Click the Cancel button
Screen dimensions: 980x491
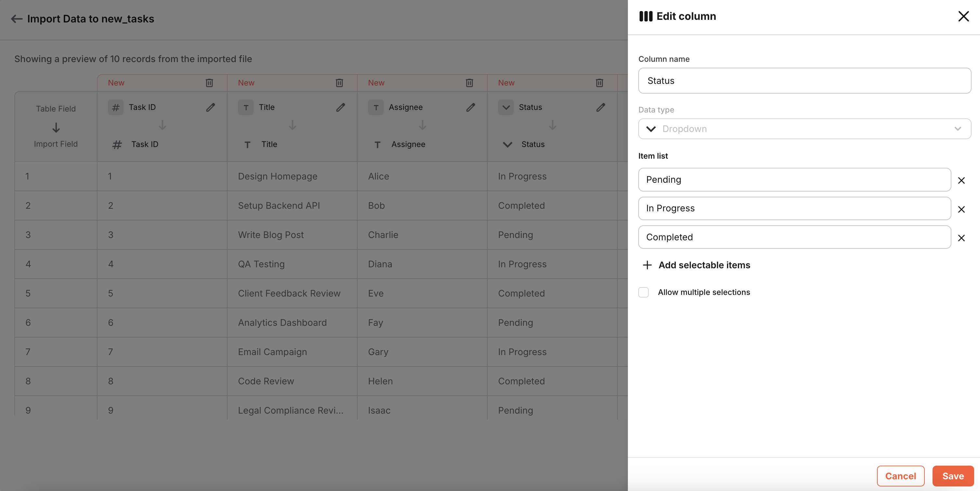[x=900, y=476]
